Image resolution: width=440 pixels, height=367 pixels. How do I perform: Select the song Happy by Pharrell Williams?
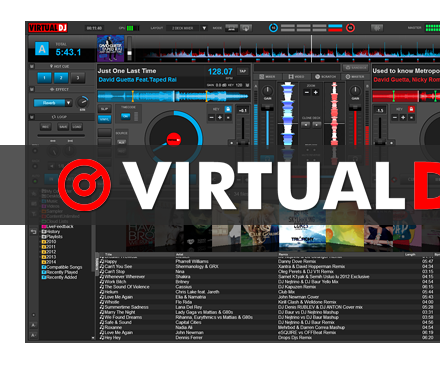click(267, 262)
